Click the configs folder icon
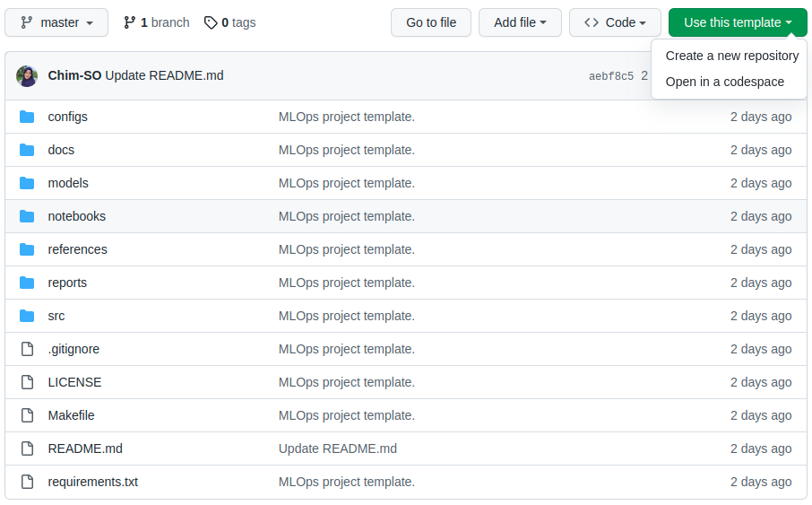 27,117
